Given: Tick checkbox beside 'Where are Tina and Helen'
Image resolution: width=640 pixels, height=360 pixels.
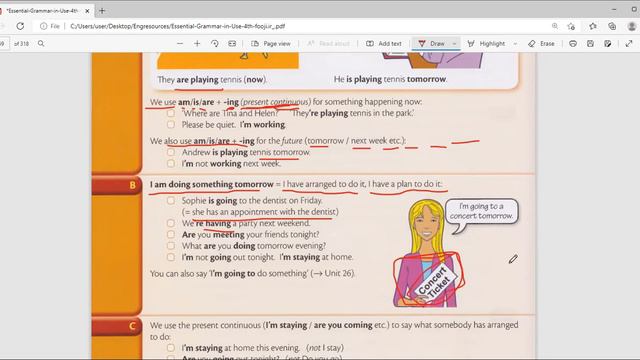Looking at the screenshot, I should [x=171, y=113].
